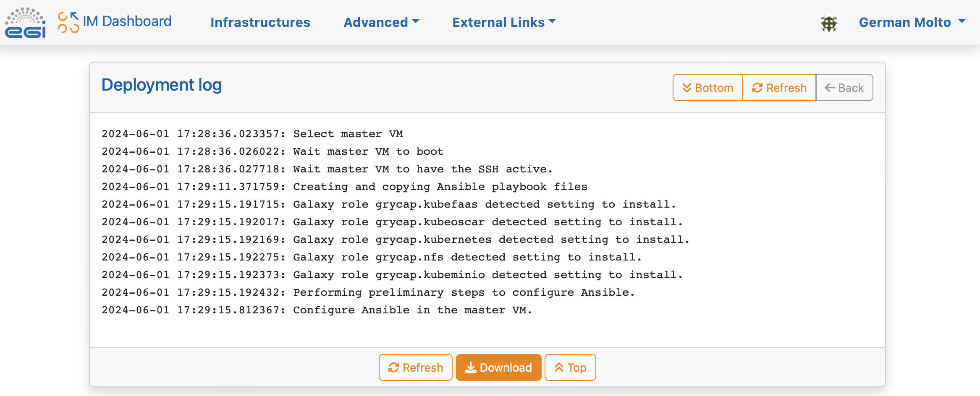Click the orange IM Dashboard arrows icon

[x=68, y=23]
